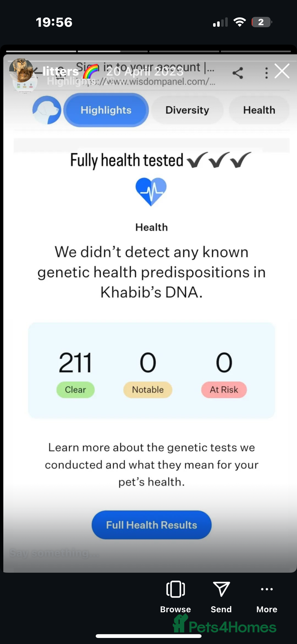Tap the litters profile picture
Viewport: 297px width, 644px height.
click(21, 70)
